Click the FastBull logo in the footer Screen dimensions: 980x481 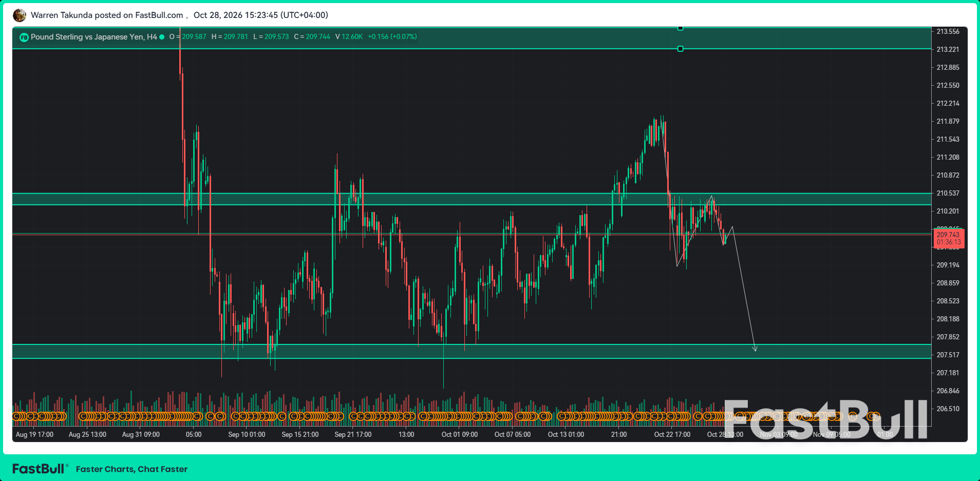click(x=40, y=469)
